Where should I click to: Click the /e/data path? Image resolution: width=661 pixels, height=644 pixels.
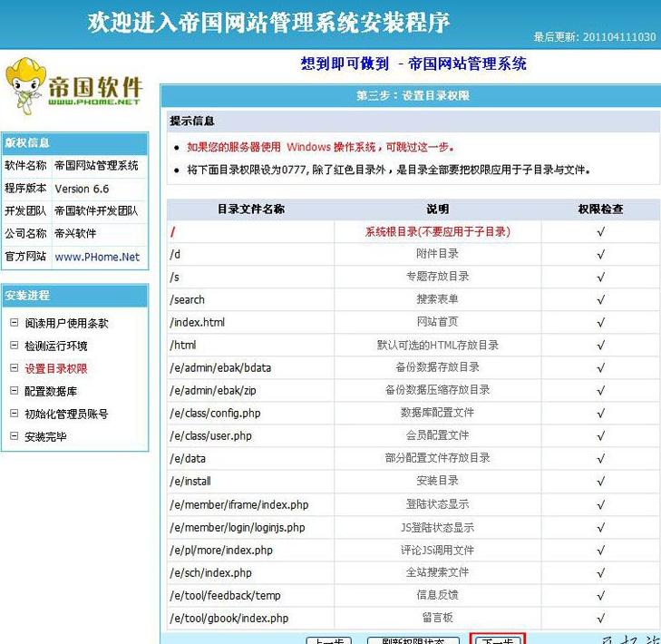coord(188,459)
